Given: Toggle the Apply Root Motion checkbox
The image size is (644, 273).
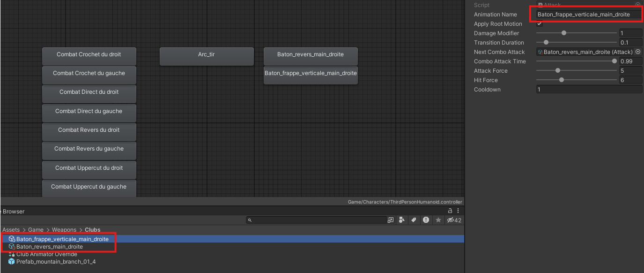Looking at the screenshot, I should [x=540, y=24].
